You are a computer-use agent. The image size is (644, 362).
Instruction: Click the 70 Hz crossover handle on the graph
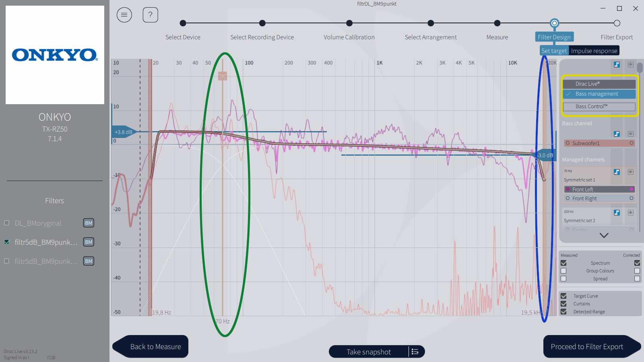coord(223,76)
